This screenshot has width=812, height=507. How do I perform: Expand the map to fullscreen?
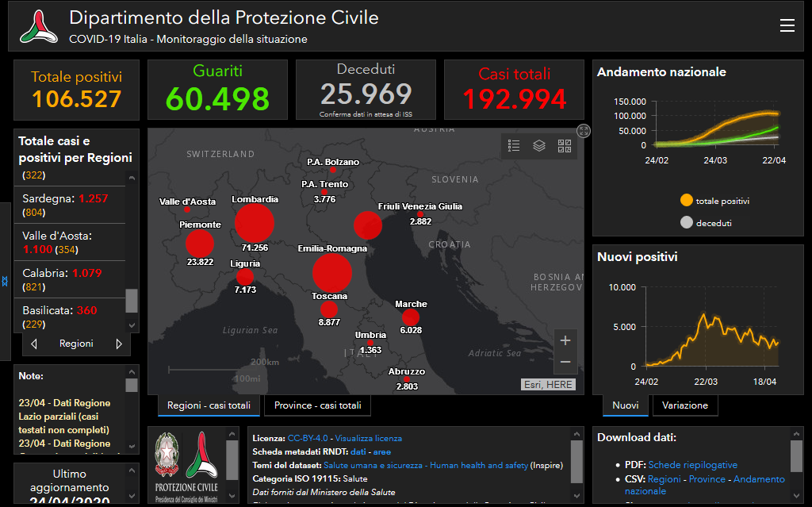[x=584, y=131]
